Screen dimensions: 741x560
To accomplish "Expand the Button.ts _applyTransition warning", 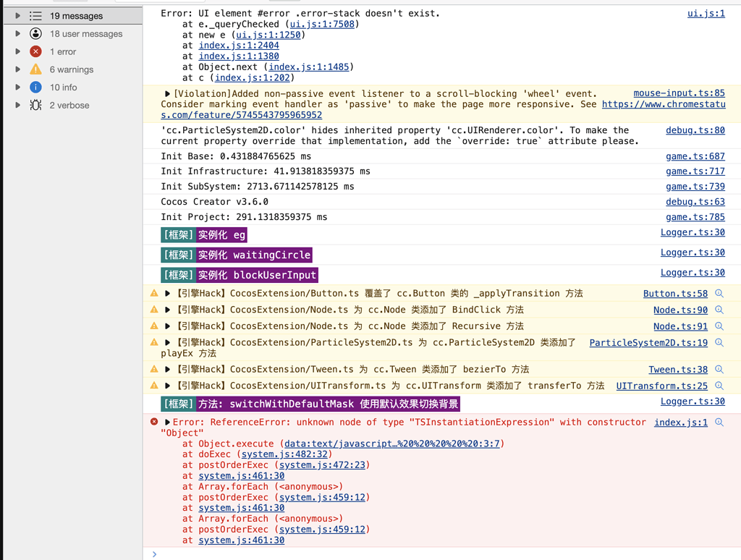I will [x=168, y=294].
